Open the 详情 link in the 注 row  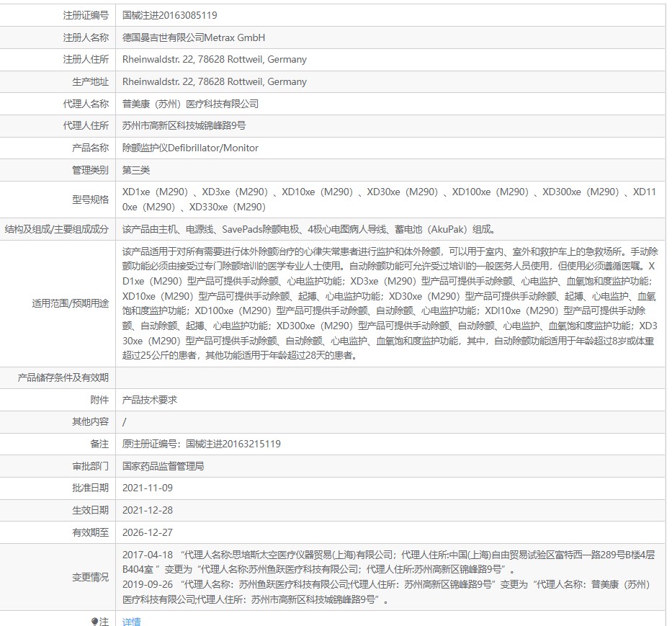coord(131,621)
